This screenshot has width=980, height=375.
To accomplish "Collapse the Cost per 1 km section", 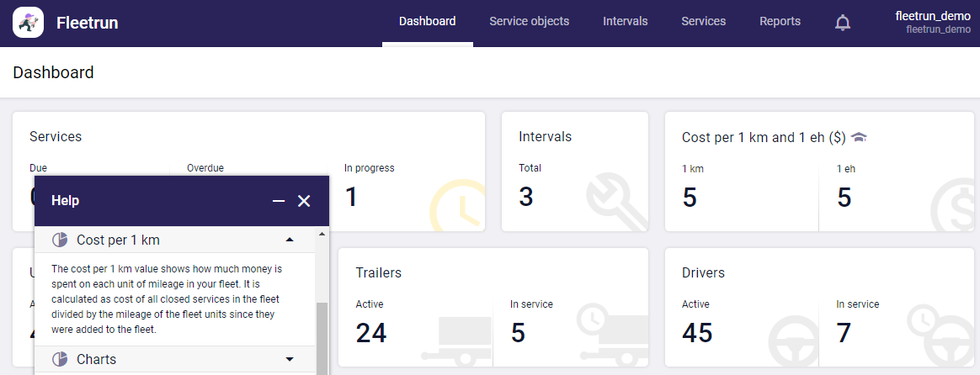I will tap(290, 240).
